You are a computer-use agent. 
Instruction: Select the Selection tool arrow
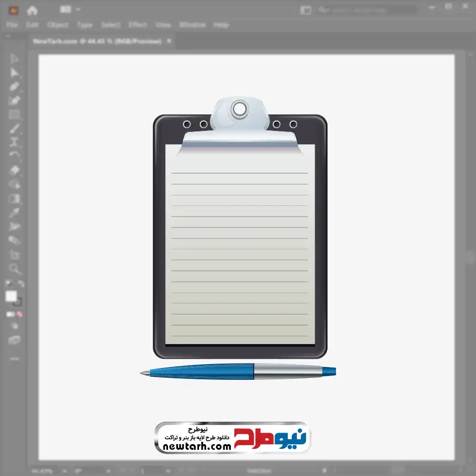coord(15,59)
